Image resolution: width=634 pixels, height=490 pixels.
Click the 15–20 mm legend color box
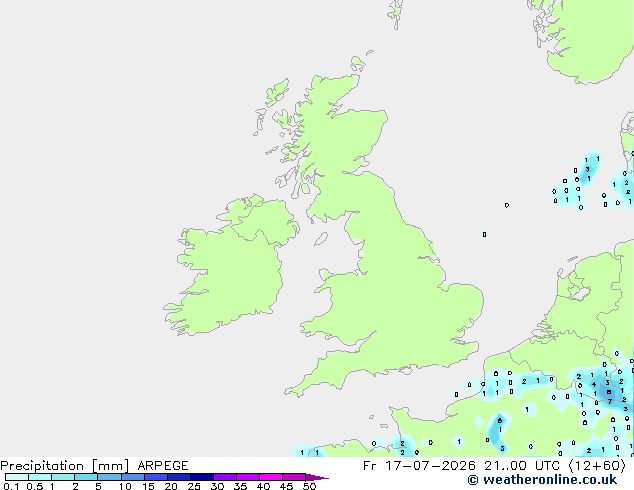156,477
